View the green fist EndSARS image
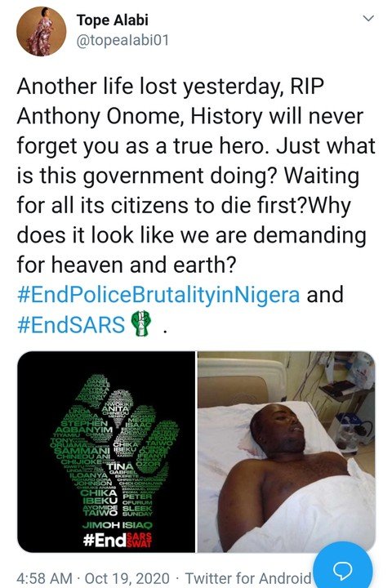 click(106, 452)
